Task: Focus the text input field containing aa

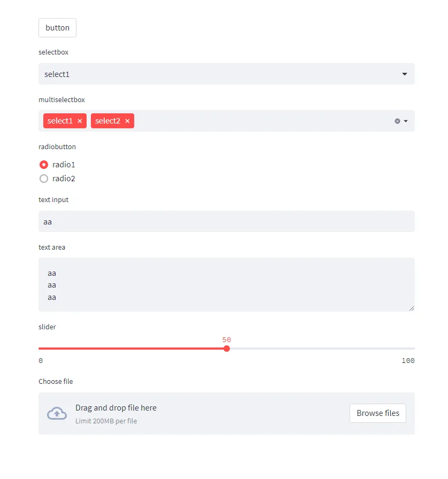Action: pos(227,221)
